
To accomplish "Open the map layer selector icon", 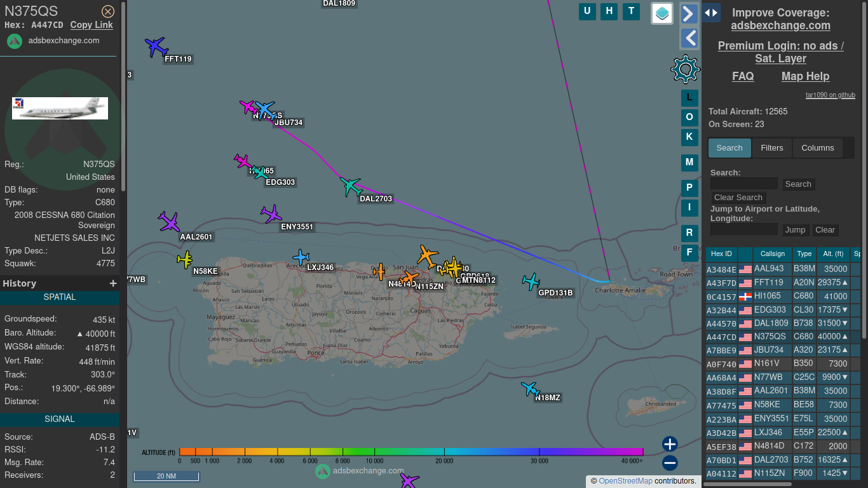I will coord(662,13).
